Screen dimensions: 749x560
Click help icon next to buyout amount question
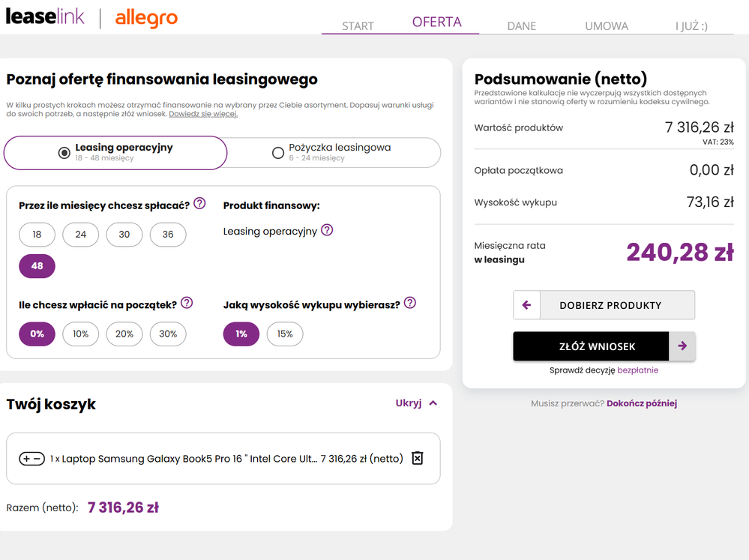click(409, 303)
